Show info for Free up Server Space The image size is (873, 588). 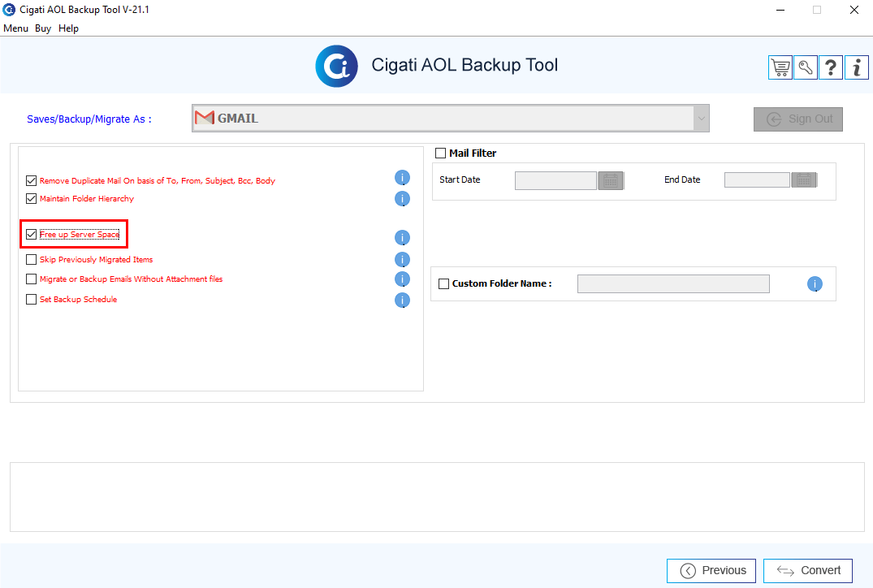click(402, 238)
